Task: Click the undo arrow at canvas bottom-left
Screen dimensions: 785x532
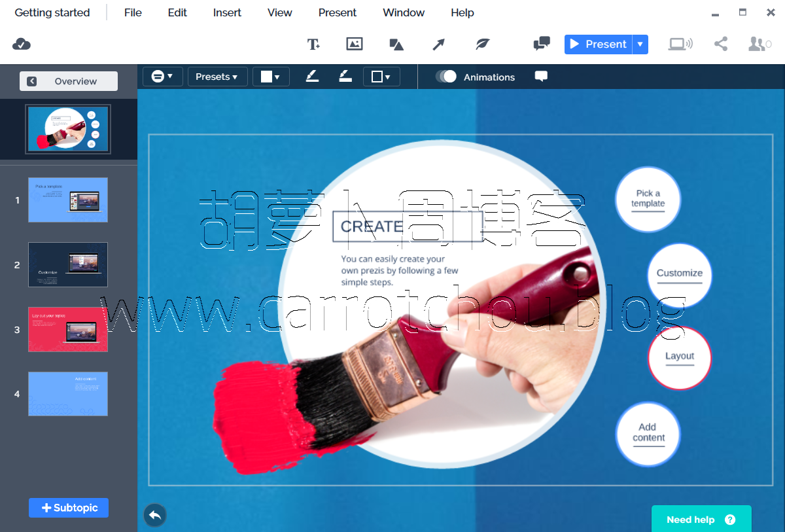Action: [155, 515]
